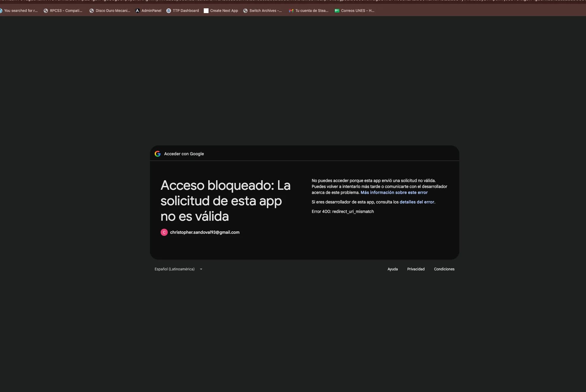This screenshot has height=392, width=586.
Task: Open the Disco Duro Mecani... bookmark
Action: tap(110, 11)
